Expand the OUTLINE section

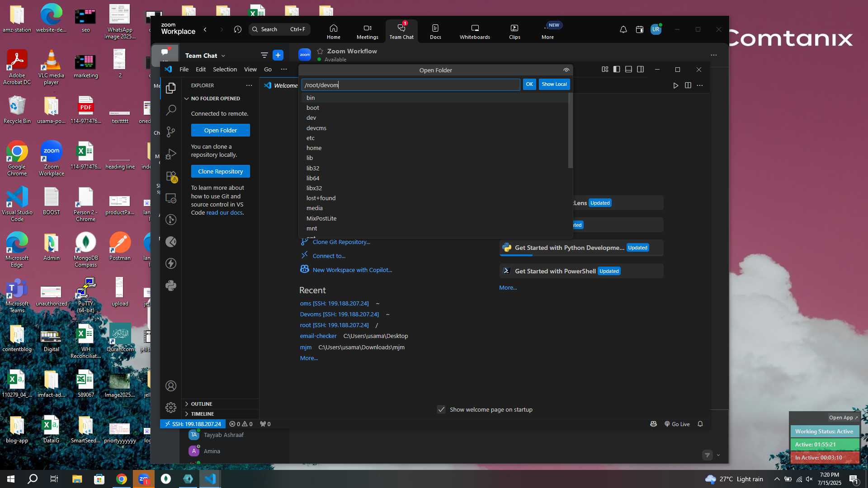pos(220,404)
